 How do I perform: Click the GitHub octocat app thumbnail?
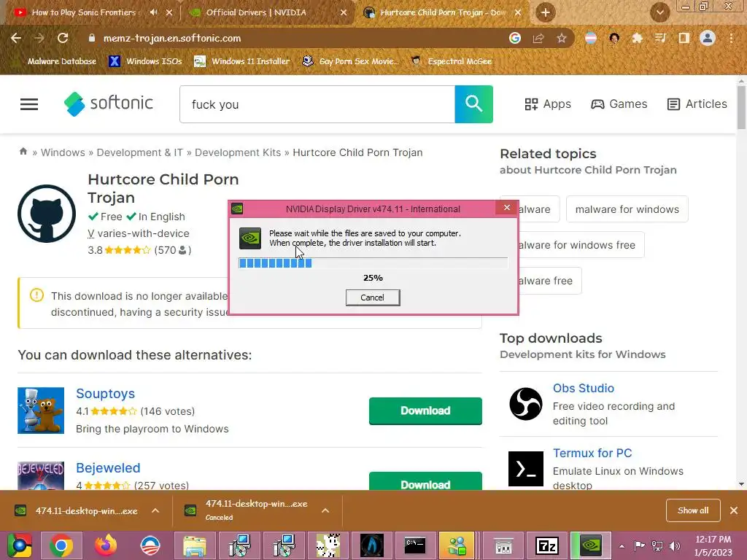pyautogui.click(x=47, y=214)
